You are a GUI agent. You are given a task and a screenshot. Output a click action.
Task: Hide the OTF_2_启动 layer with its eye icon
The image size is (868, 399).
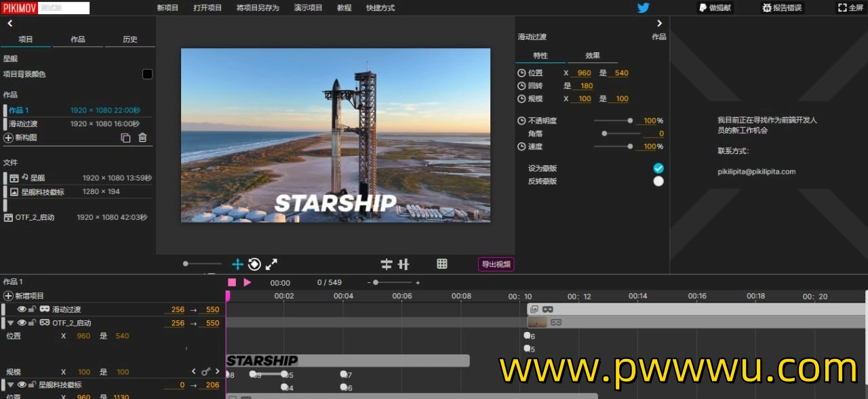[22, 323]
